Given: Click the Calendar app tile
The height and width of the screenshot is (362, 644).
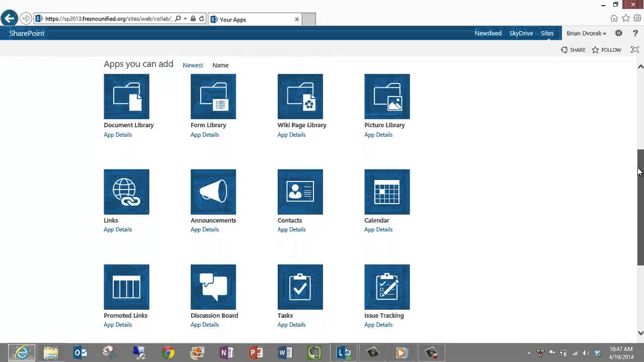Looking at the screenshot, I should 387,192.
